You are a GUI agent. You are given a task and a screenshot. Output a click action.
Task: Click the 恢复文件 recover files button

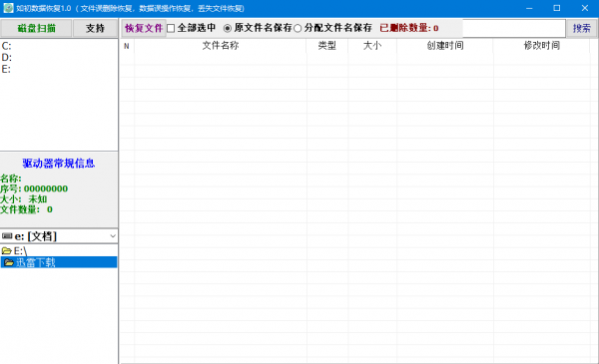pos(144,28)
